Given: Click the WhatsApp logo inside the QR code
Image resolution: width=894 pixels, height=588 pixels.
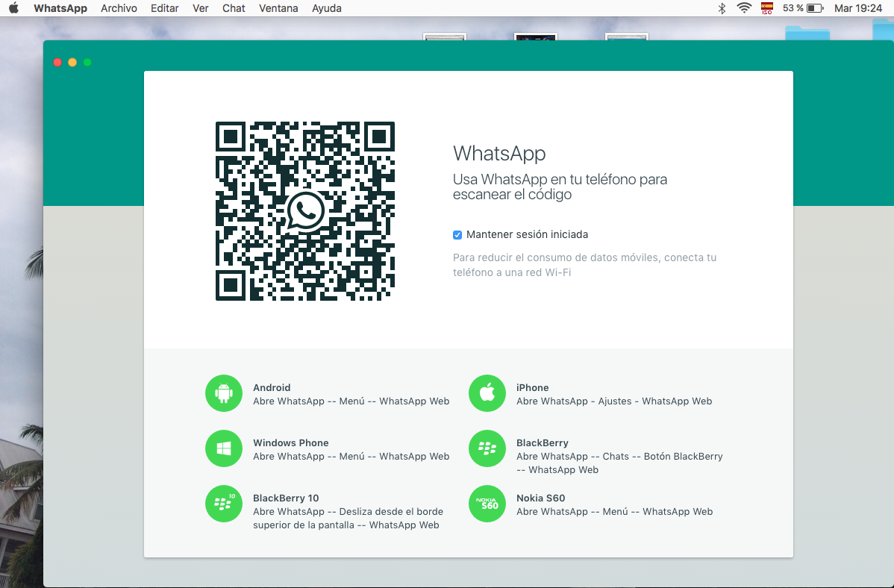Looking at the screenshot, I should pyautogui.click(x=306, y=210).
